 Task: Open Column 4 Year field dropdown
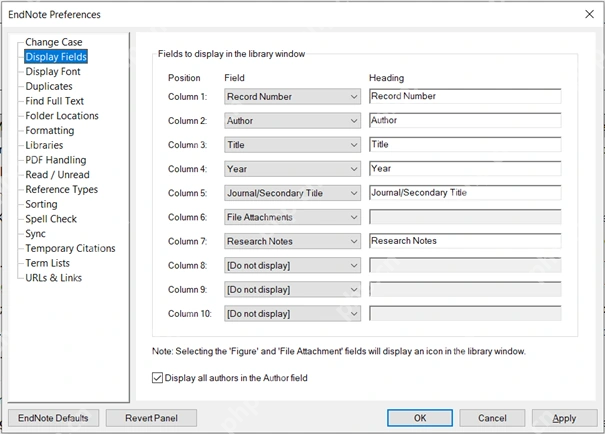click(292, 169)
